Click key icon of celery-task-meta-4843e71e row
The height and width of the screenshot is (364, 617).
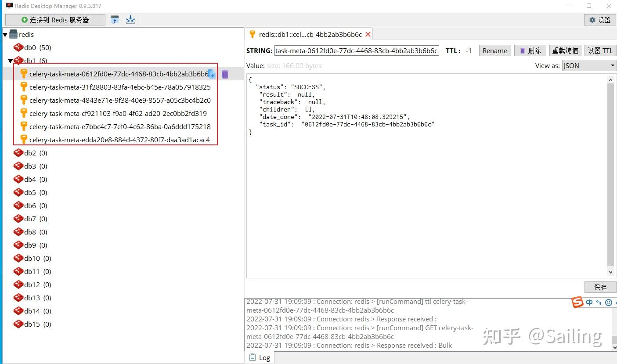pyautogui.click(x=24, y=100)
